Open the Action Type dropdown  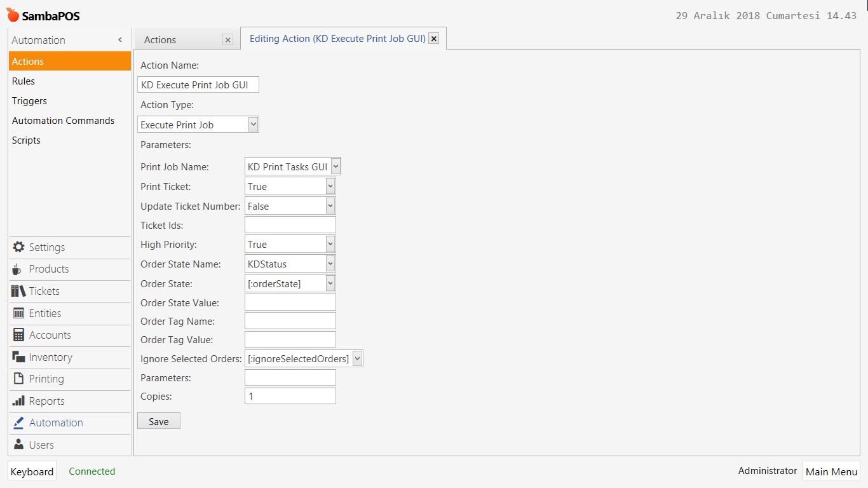[x=253, y=125]
